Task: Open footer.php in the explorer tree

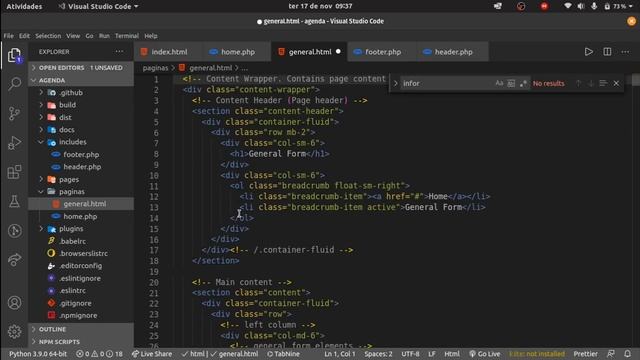Action: tap(81, 155)
